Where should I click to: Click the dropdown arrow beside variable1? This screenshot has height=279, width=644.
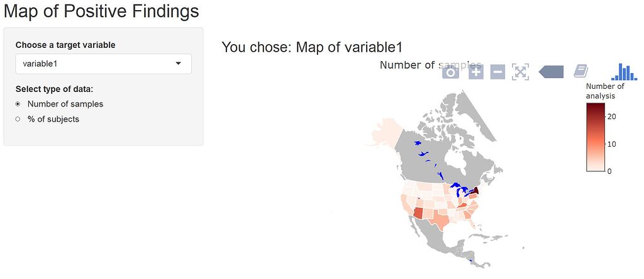[x=178, y=64]
